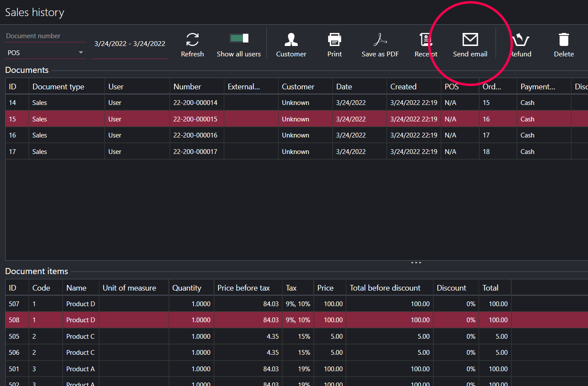588x386 pixels.
Task: Expand the POS dropdown
Action: pos(81,53)
